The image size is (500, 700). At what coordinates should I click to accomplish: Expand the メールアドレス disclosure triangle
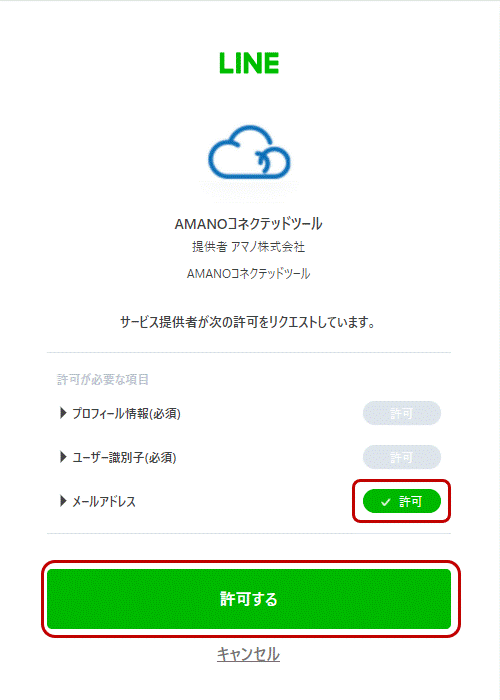pyautogui.click(x=63, y=501)
